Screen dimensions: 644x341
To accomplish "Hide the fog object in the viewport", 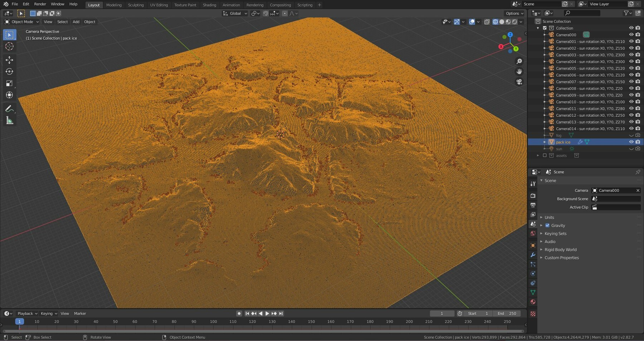I will coord(631,135).
